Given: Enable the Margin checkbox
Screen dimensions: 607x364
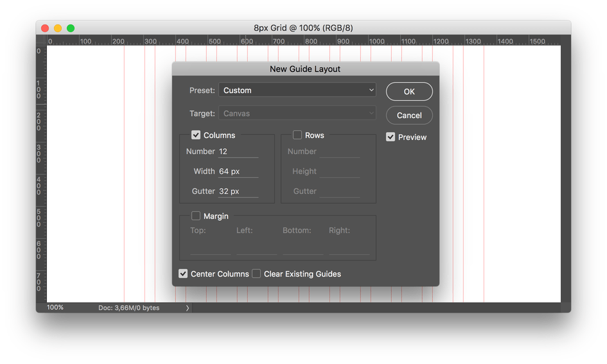Looking at the screenshot, I should coord(196,216).
